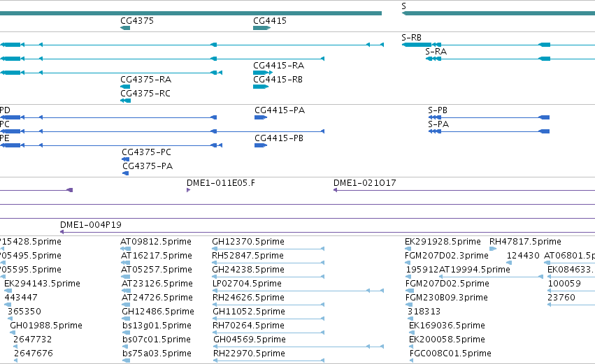Click the 124430 feature label

[x=523, y=256]
